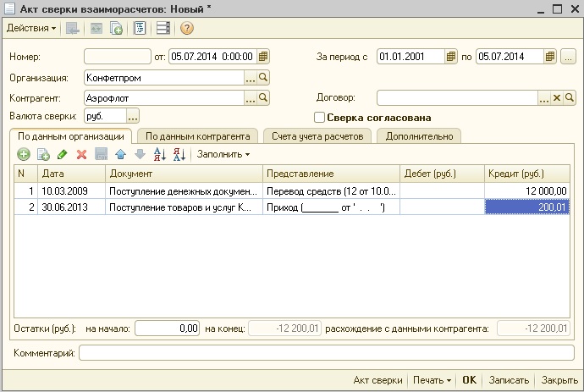584x392 pixels.
Task: Click ellipsis button for Валюта сверки
Action: (133, 116)
